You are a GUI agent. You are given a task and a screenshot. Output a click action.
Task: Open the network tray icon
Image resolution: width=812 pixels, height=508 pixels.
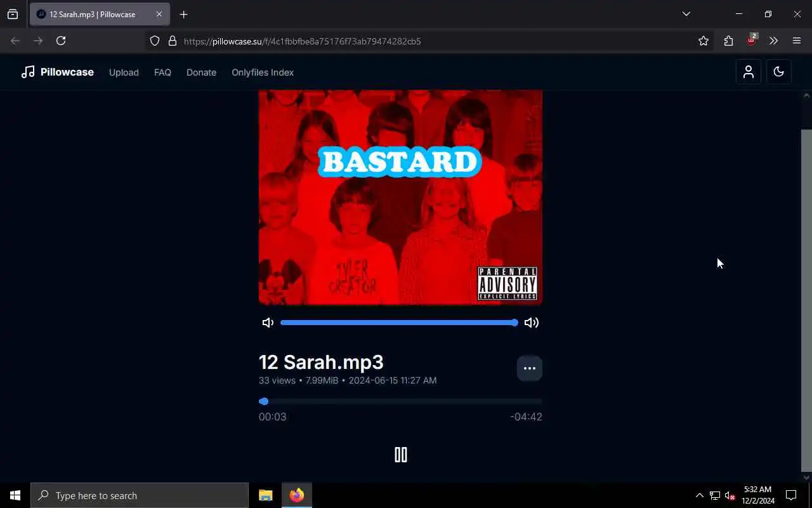click(x=714, y=495)
